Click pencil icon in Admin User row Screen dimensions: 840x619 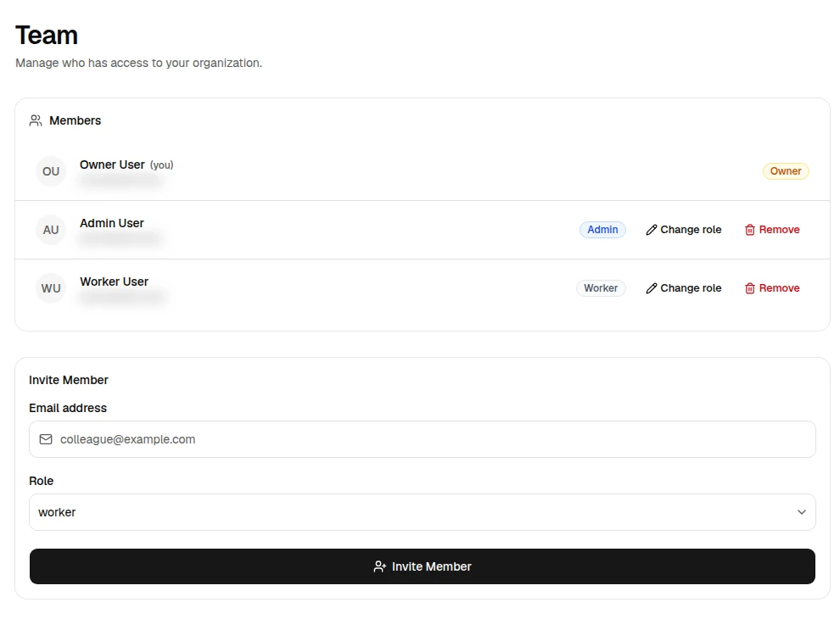(x=651, y=230)
